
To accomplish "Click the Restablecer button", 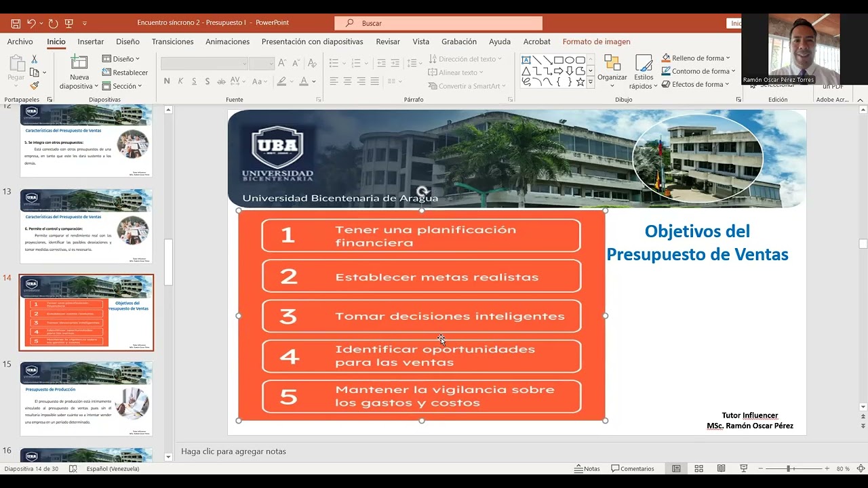I will tap(125, 73).
